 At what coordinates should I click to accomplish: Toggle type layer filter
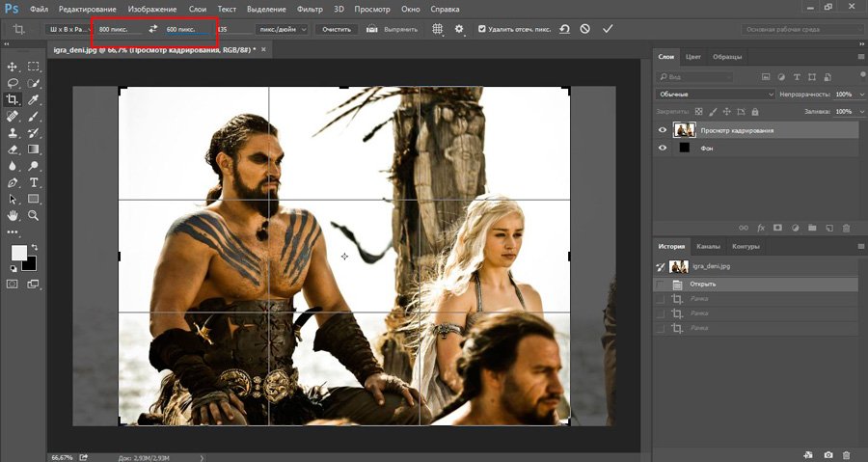(797, 77)
